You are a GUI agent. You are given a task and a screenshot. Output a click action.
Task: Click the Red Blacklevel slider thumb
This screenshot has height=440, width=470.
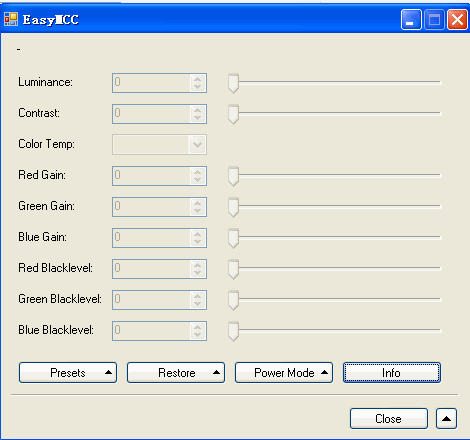233,269
